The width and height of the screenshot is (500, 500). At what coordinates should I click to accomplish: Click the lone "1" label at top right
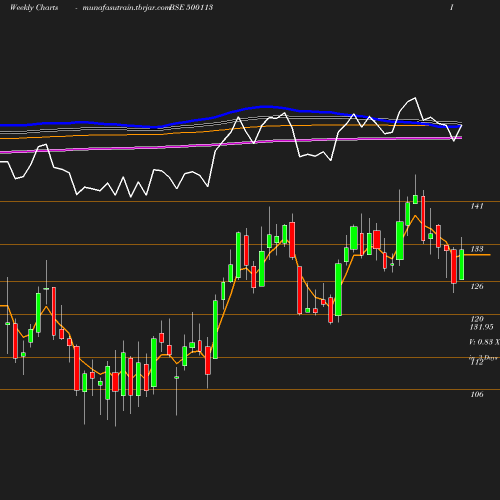tap(452, 7)
